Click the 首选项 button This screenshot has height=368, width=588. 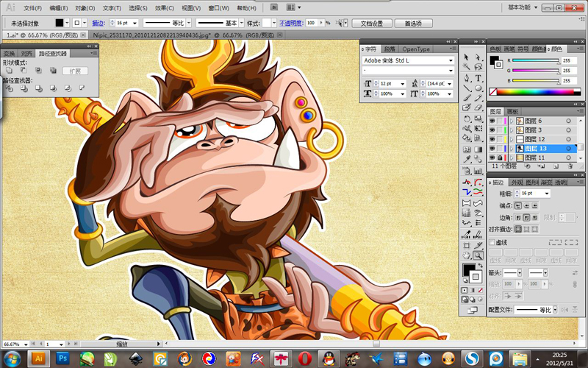point(413,24)
